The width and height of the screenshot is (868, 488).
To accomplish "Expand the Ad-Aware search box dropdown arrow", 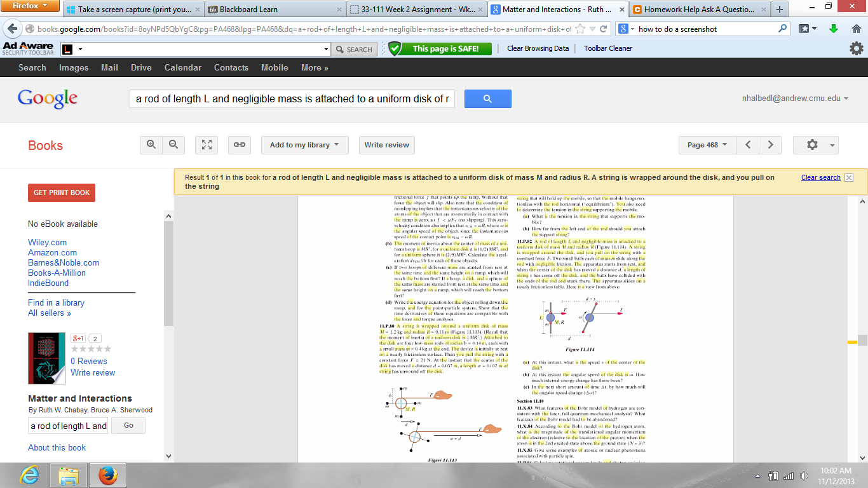I will [327, 49].
